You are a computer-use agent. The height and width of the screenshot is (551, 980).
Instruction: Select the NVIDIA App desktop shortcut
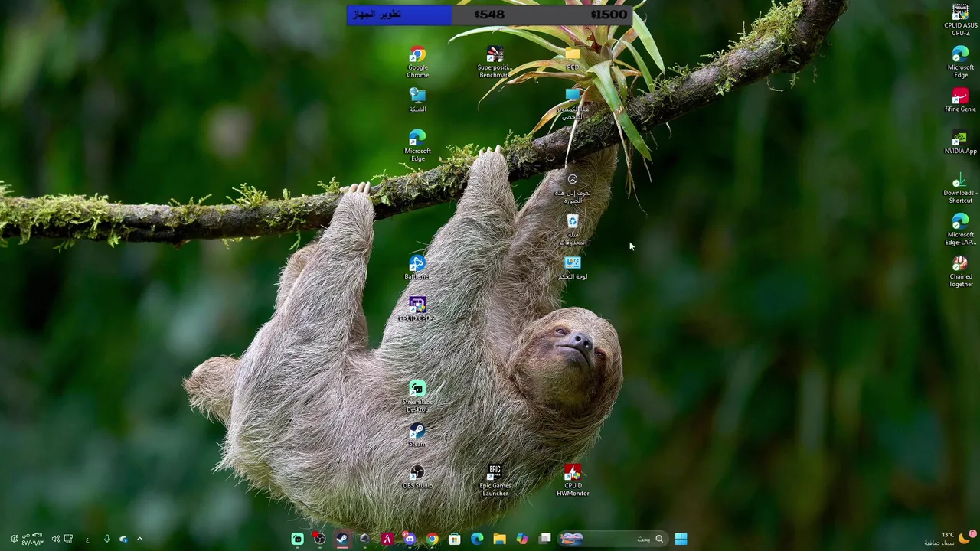[960, 142]
